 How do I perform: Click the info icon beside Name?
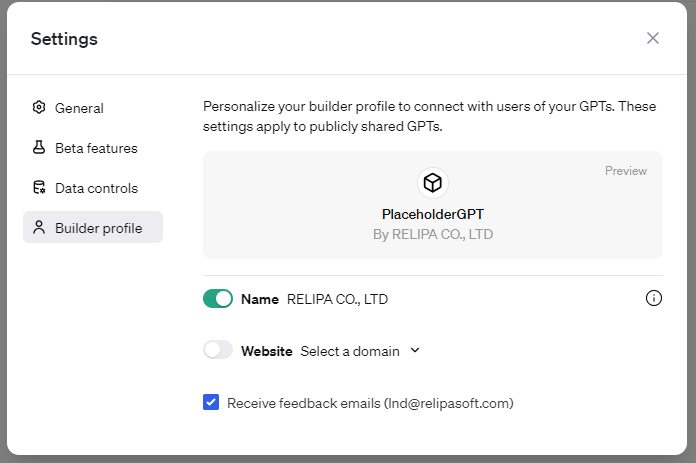654,298
